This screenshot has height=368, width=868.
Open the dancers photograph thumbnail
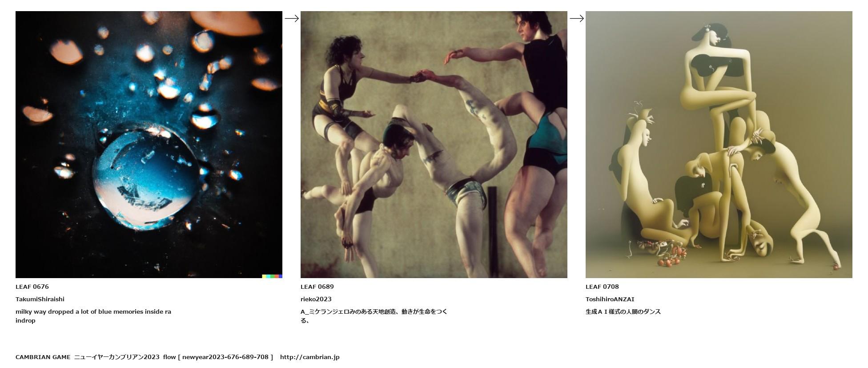click(x=434, y=145)
